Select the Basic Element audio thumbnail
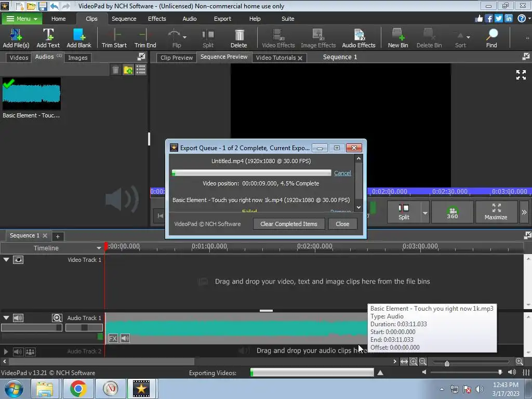The image size is (532, 399). click(x=32, y=94)
